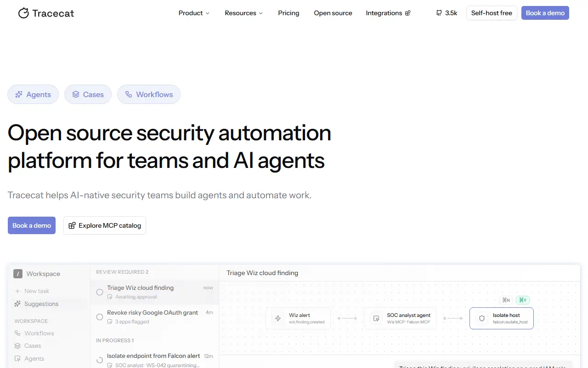Click the green ⌘Y shortcut badge

(x=523, y=300)
